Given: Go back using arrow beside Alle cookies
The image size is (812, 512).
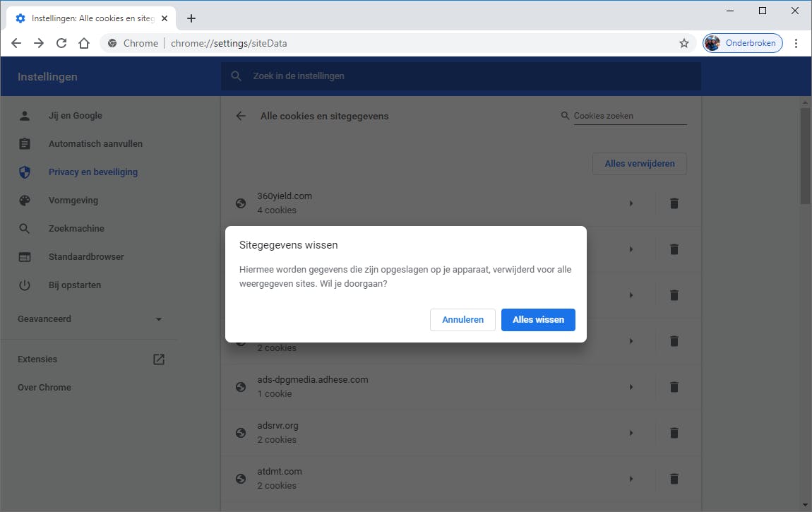Looking at the screenshot, I should (x=241, y=116).
